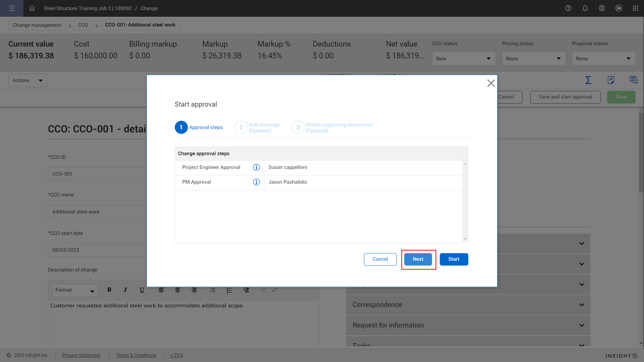Open Pricing status dropdown
This screenshot has width=644, height=362.
[533, 59]
